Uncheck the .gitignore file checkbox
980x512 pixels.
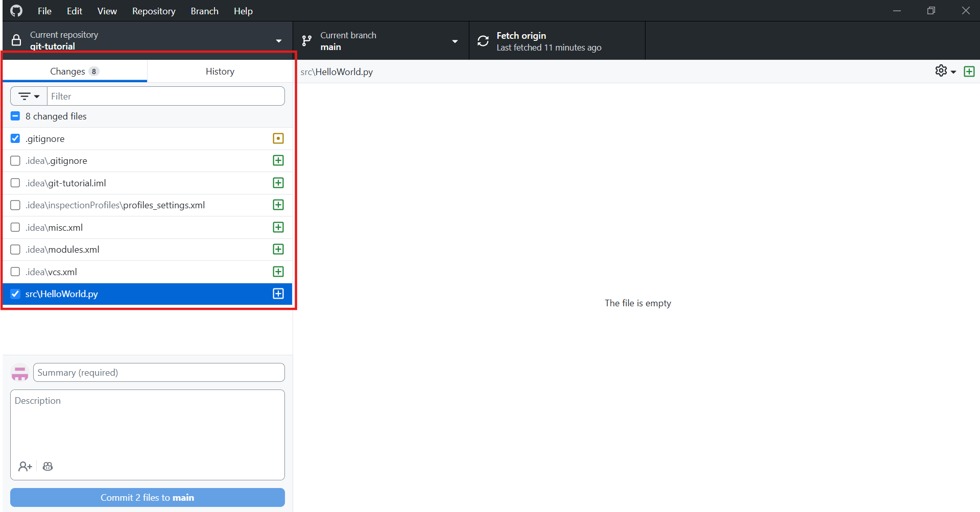15,138
